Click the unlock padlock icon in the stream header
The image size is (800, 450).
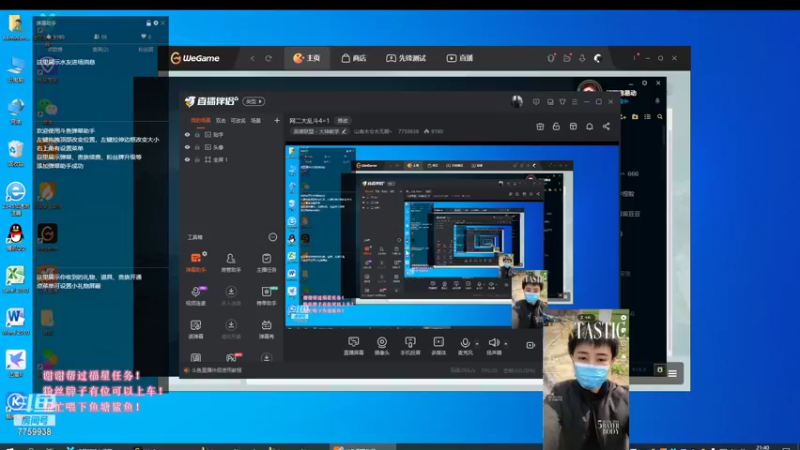tap(556, 126)
